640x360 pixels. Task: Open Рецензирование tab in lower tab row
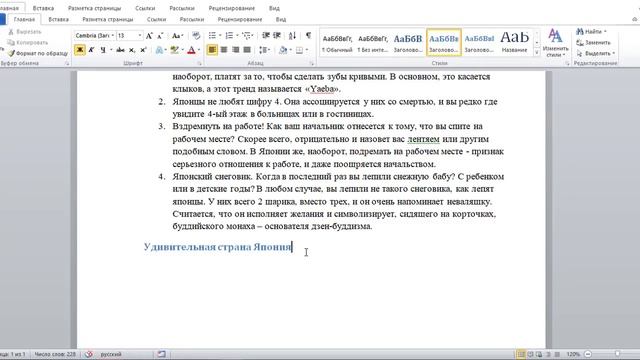pos(240,19)
